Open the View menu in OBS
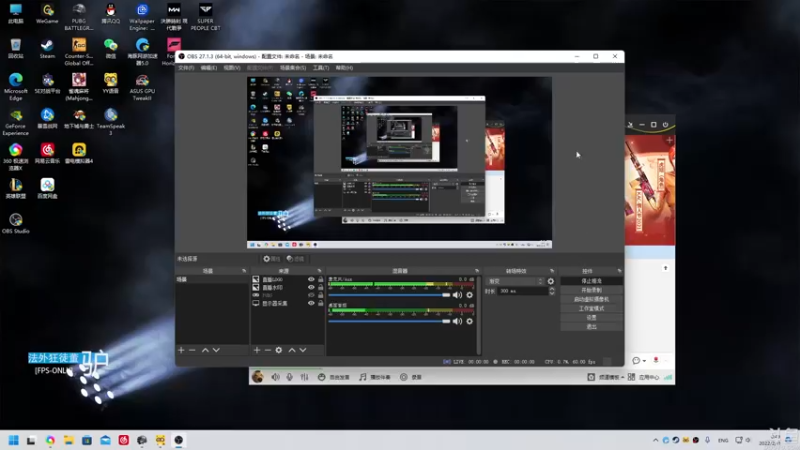This screenshot has height=450, width=800. click(x=232, y=68)
